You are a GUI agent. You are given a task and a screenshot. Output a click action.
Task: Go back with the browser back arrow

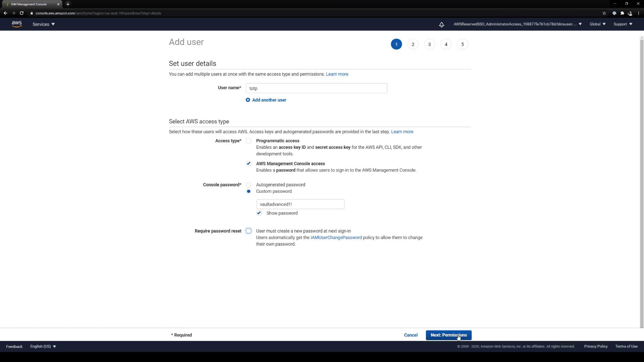click(5, 13)
